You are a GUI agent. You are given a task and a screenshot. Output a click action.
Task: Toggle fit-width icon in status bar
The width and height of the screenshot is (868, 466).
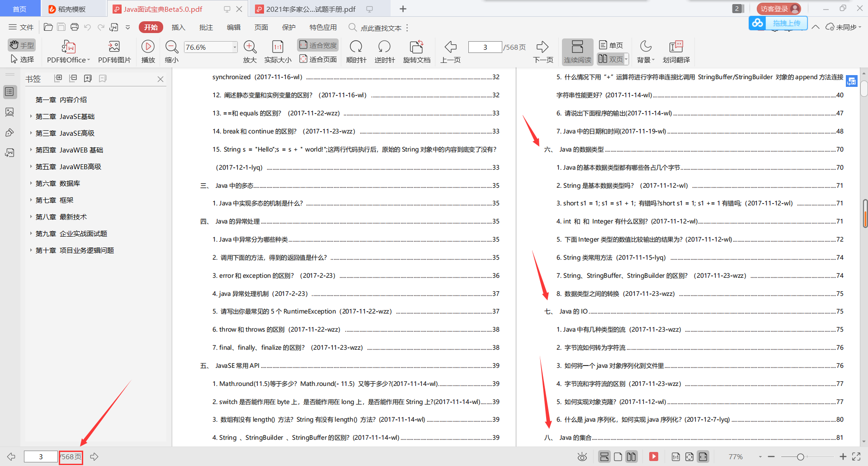point(703,456)
